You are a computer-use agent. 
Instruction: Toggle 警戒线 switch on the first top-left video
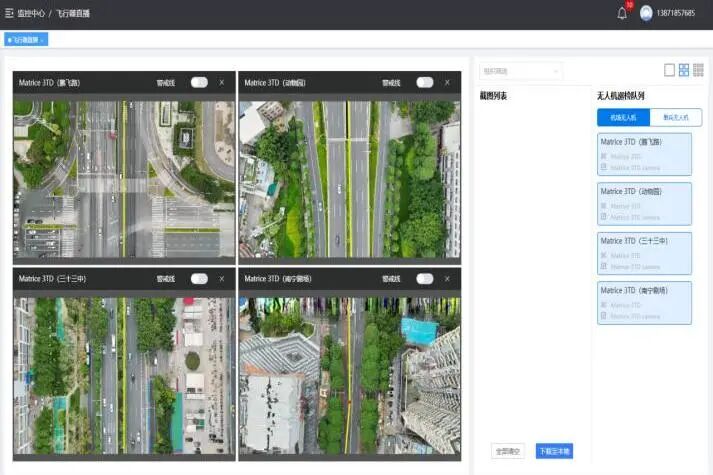[199, 82]
